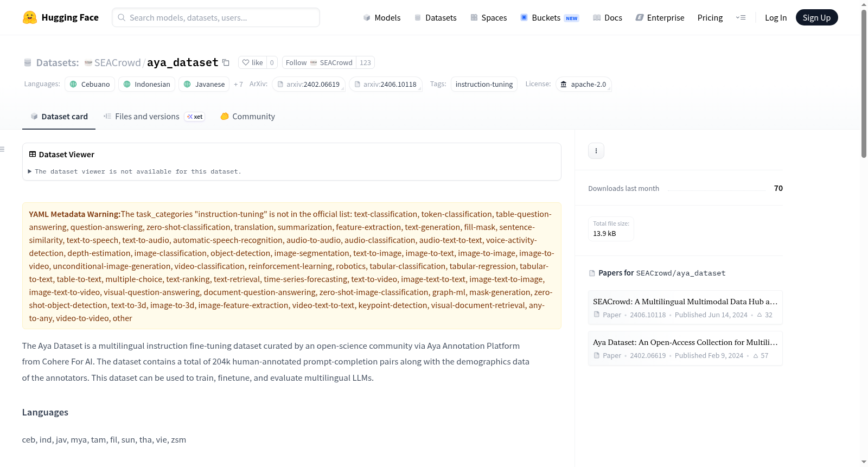
Task: Open the apache-2.0 license tag
Action: pos(584,84)
